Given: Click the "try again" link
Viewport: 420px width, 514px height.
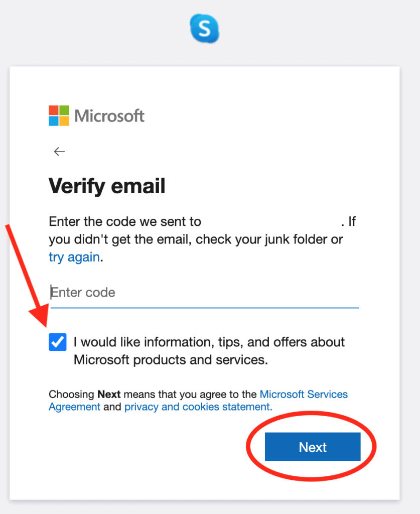Looking at the screenshot, I should pyautogui.click(x=74, y=258).
